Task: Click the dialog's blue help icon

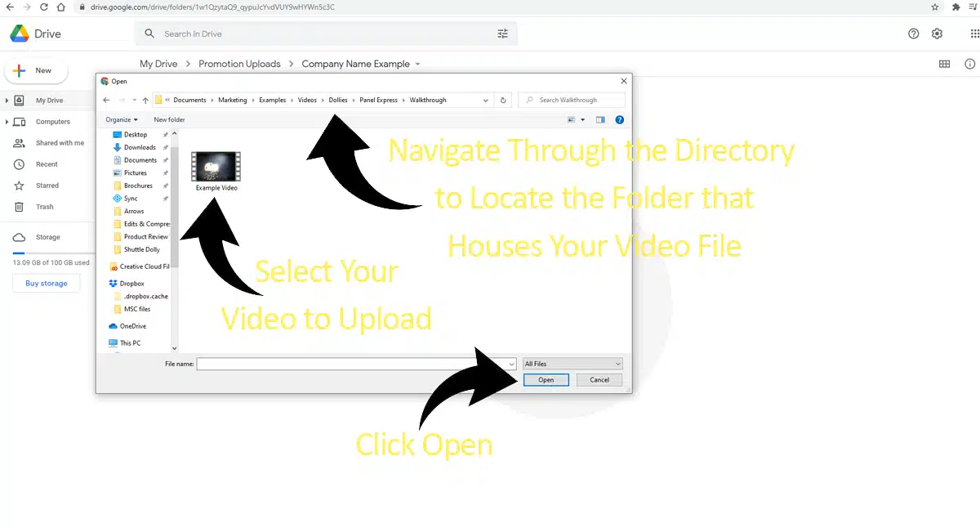Action: [619, 120]
